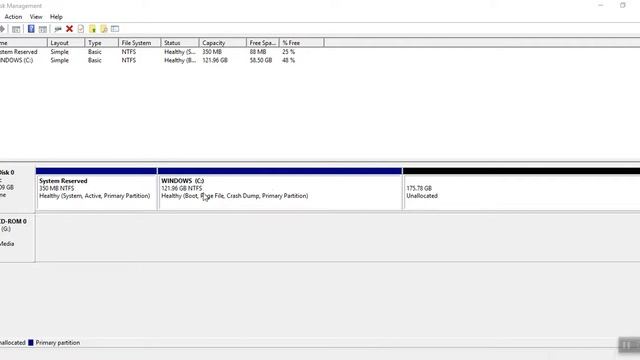Open the Action menu
640x360 pixels.
pos(13,17)
